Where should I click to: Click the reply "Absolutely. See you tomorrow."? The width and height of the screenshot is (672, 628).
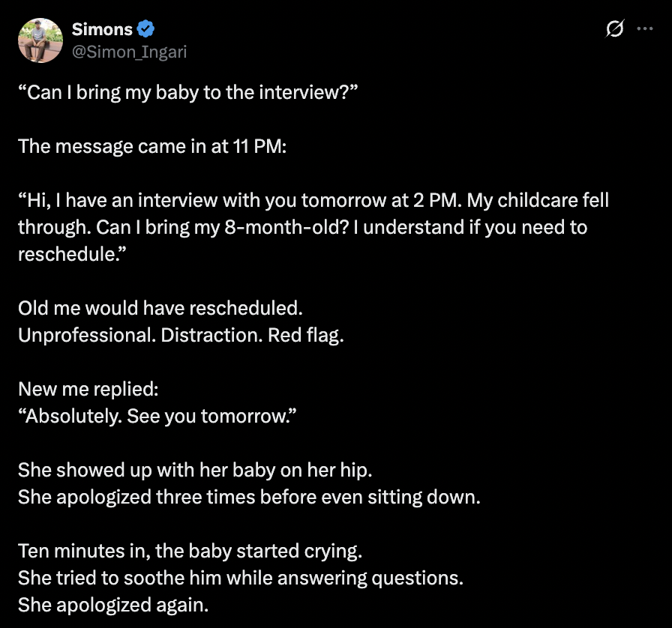[x=157, y=416]
